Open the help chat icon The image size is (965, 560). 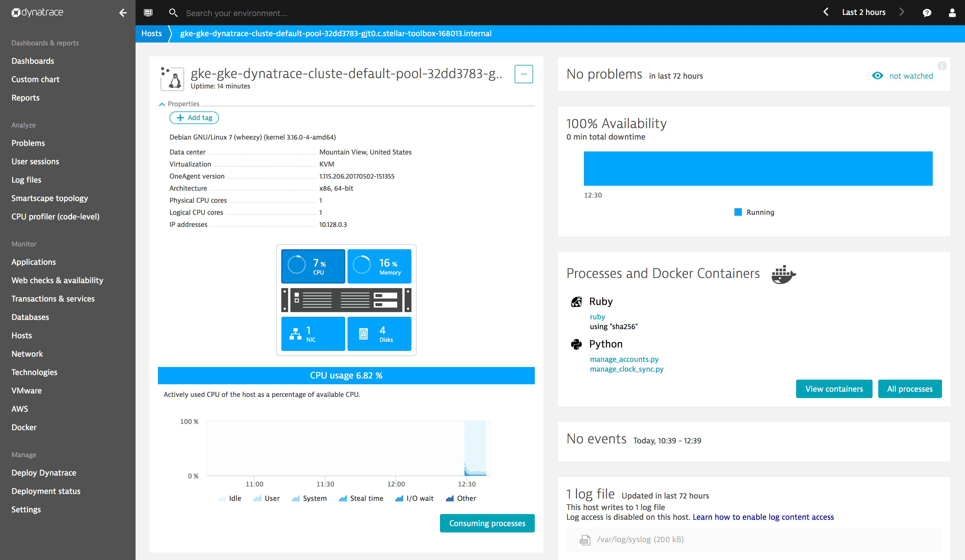tap(927, 13)
